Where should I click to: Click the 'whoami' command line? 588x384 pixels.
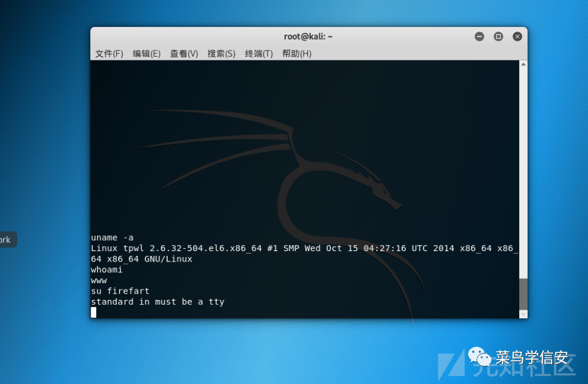click(107, 269)
